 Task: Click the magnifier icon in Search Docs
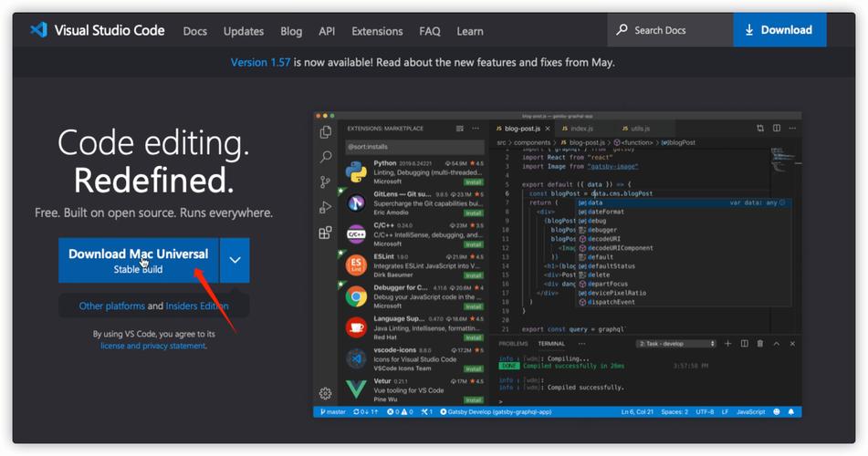click(x=622, y=29)
